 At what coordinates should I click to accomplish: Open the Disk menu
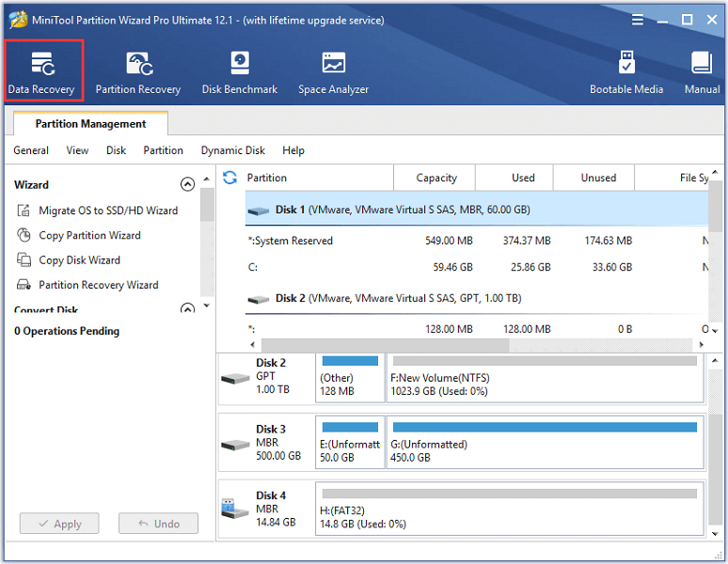click(x=116, y=150)
